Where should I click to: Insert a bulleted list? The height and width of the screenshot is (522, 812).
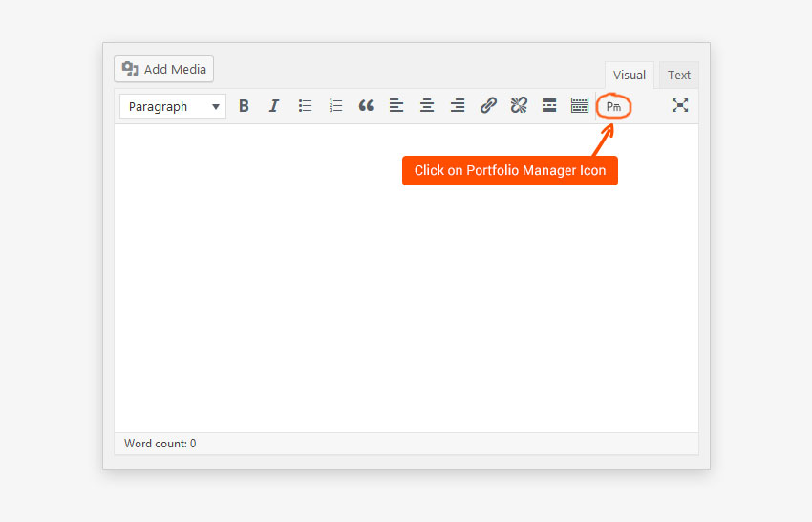tap(305, 106)
